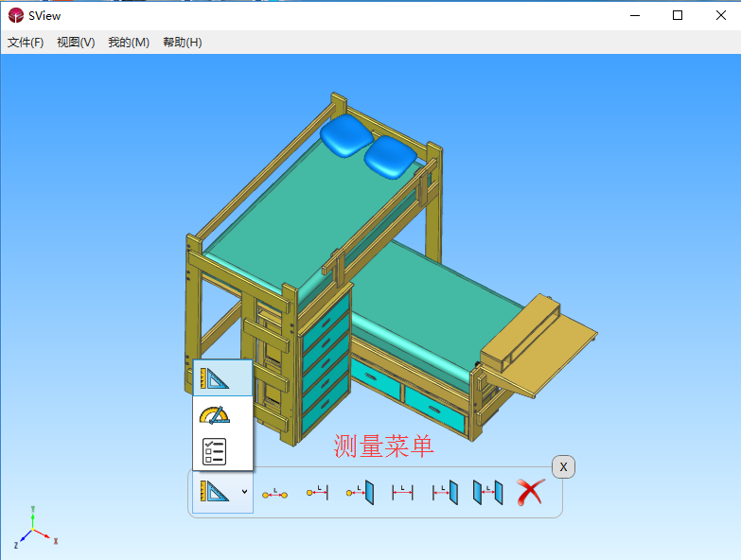Viewport: 741px width, 560px height.
Task: Choose point-to-face distance measurement
Action: click(361, 492)
